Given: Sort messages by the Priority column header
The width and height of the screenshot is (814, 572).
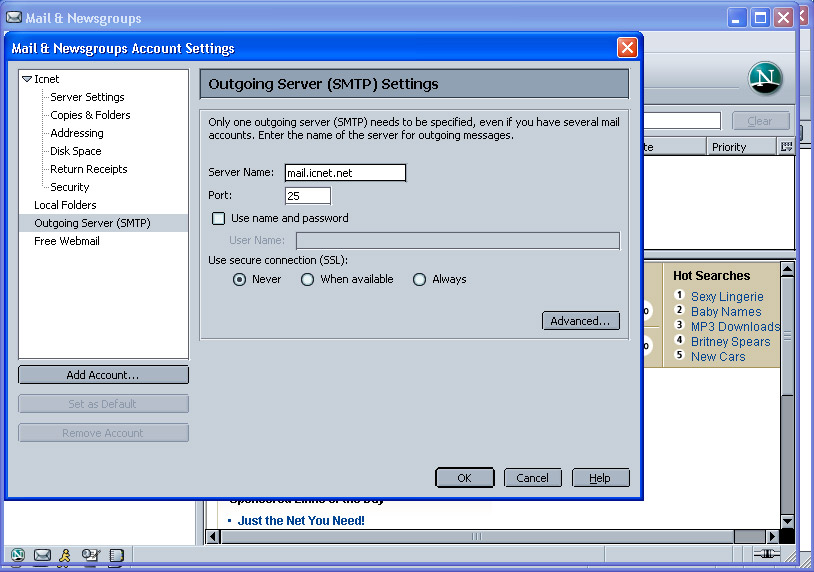Looking at the screenshot, I should (x=741, y=147).
